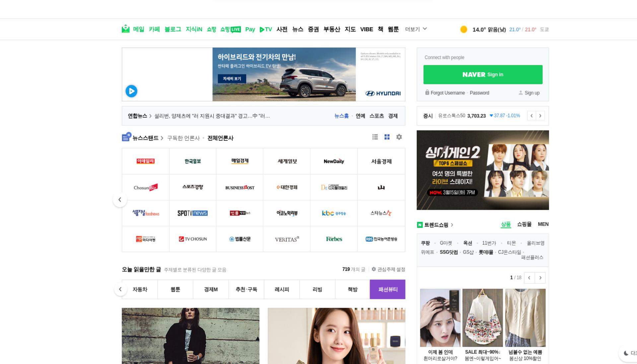The height and width of the screenshot is (364, 637).
Task: Select the 경제M topic tab
Action: coord(211,289)
